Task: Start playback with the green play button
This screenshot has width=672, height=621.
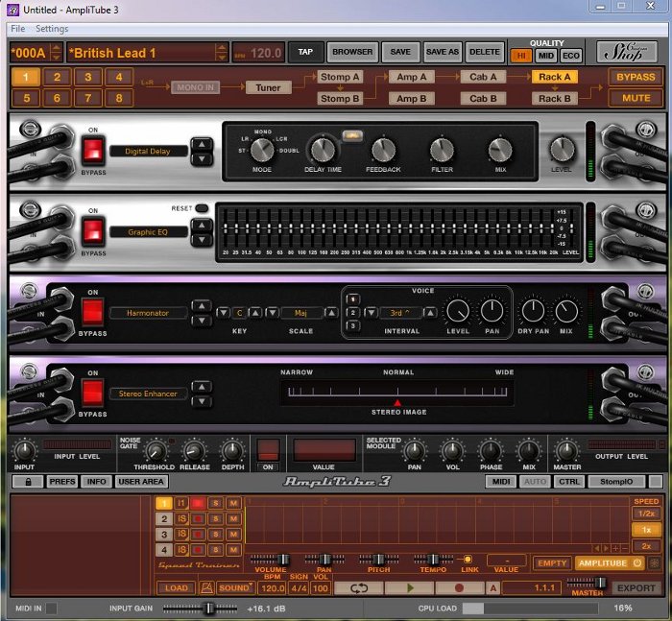Action: [x=409, y=587]
